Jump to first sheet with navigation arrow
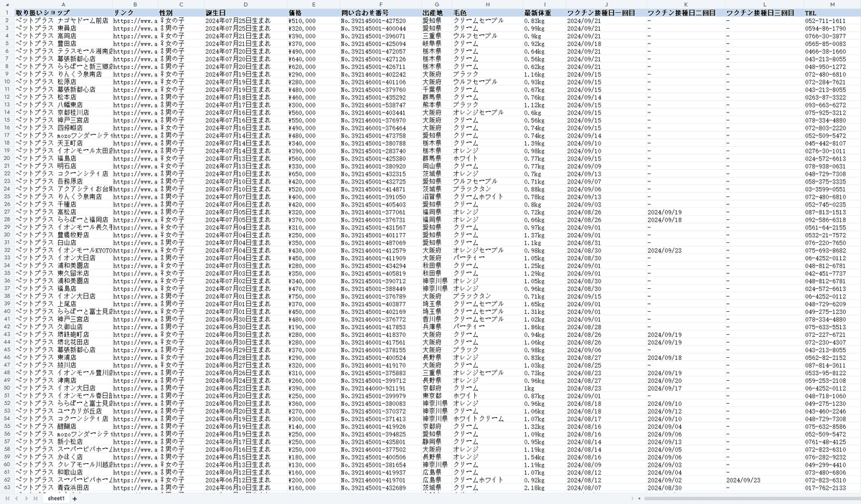 point(8,498)
